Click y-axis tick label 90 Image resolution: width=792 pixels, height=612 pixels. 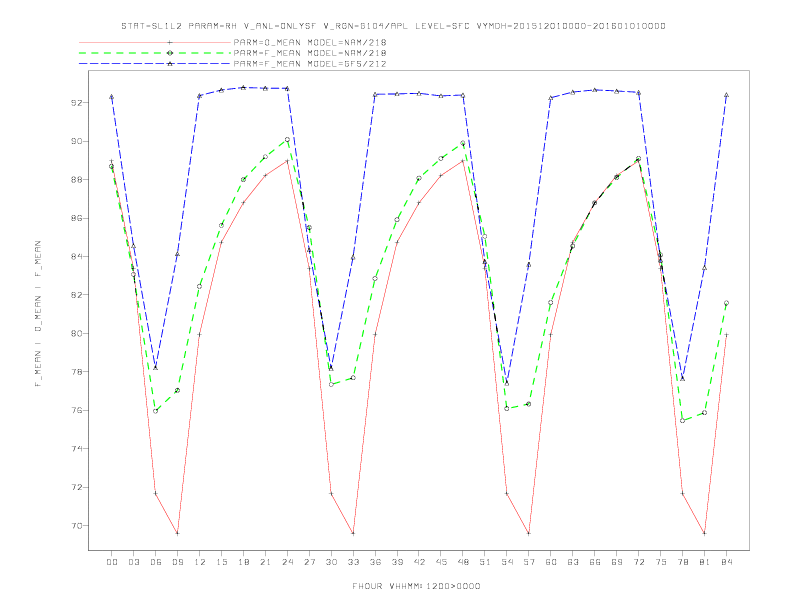pos(77,141)
